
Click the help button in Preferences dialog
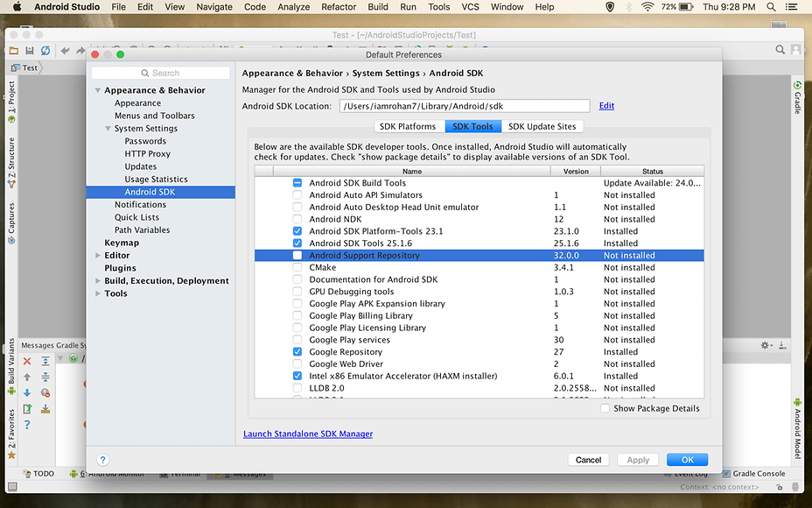[x=102, y=460]
